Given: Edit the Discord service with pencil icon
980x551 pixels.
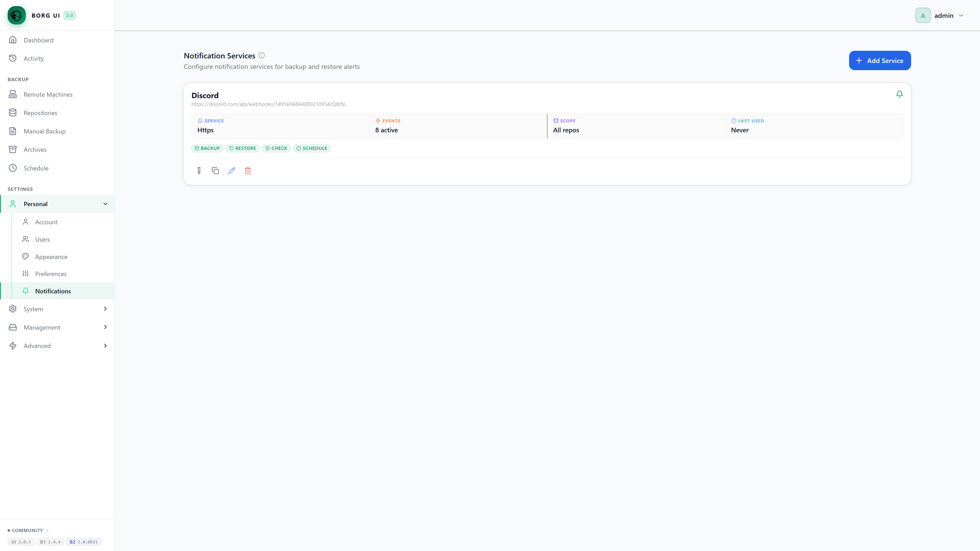Looking at the screenshot, I should (232, 171).
